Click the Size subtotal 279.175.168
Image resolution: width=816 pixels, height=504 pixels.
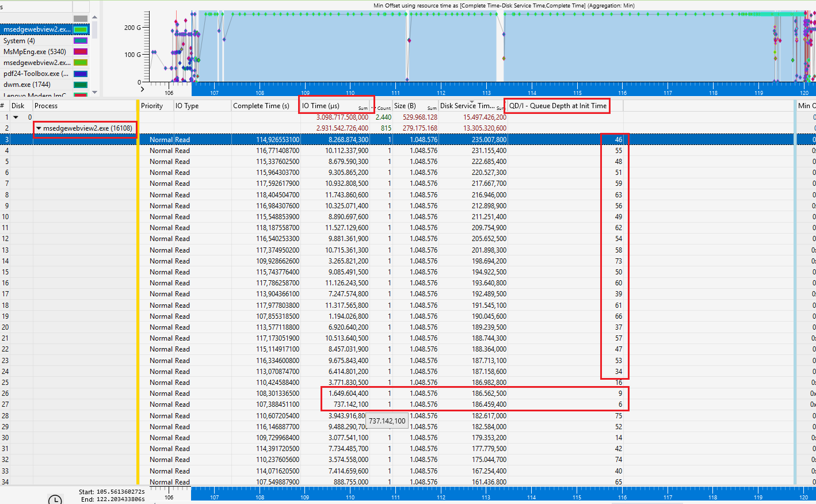tap(420, 128)
